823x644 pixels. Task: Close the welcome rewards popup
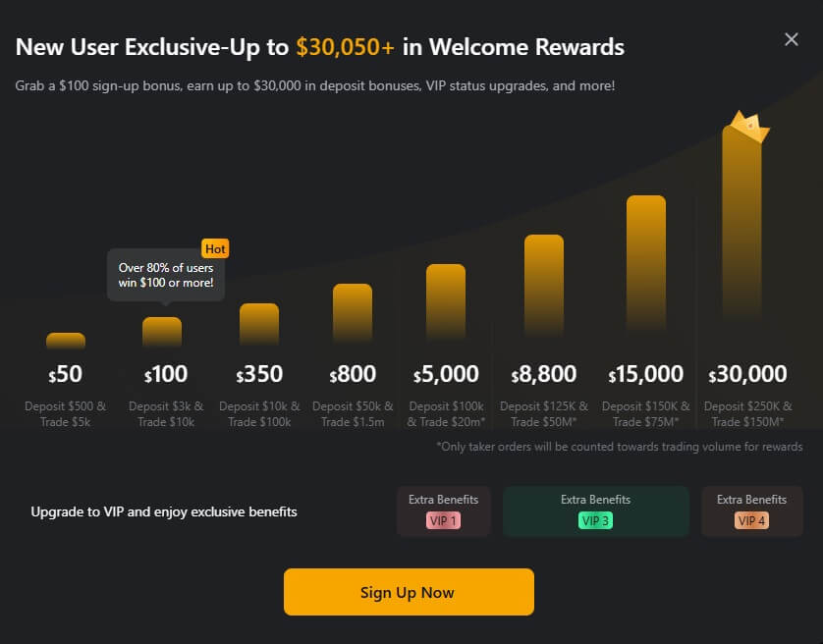click(x=791, y=39)
